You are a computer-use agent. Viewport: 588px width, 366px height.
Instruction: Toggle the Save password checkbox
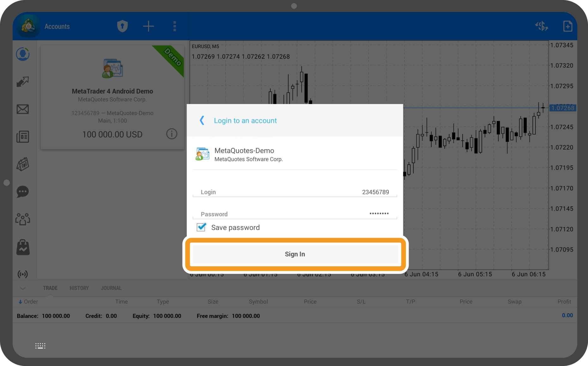point(201,227)
